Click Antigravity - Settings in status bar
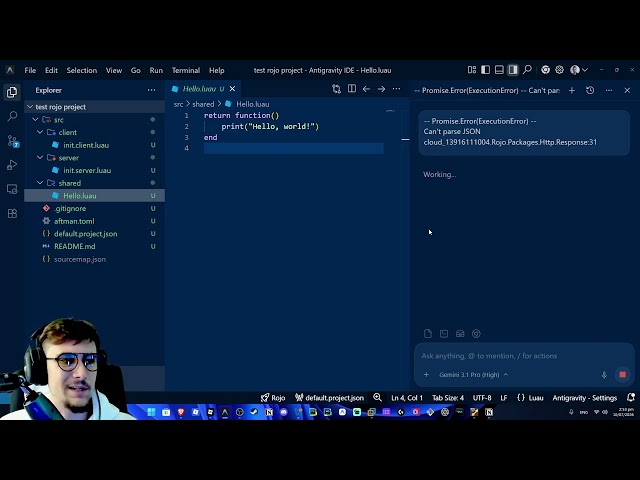 [x=584, y=398]
